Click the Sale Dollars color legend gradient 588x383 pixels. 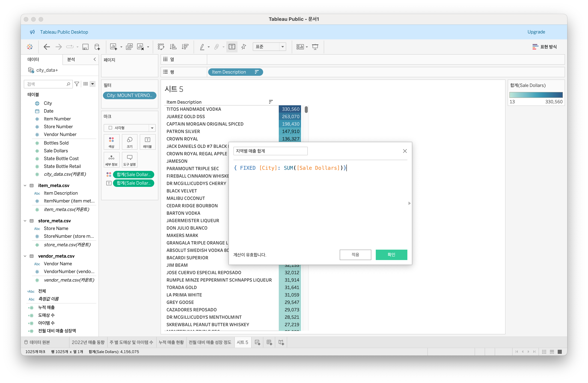point(536,95)
